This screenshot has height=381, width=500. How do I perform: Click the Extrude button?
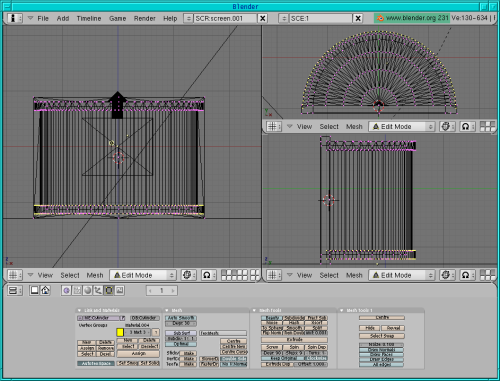pos(294,340)
